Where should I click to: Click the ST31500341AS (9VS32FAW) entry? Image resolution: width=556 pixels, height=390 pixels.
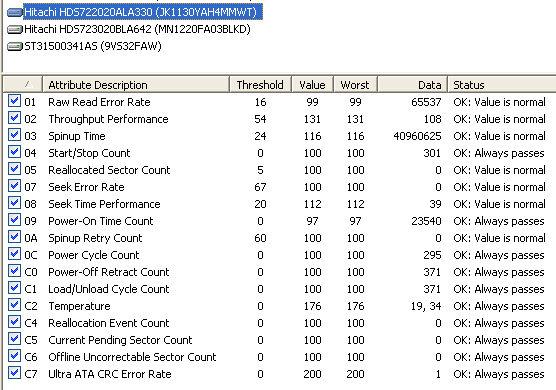(93, 46)
